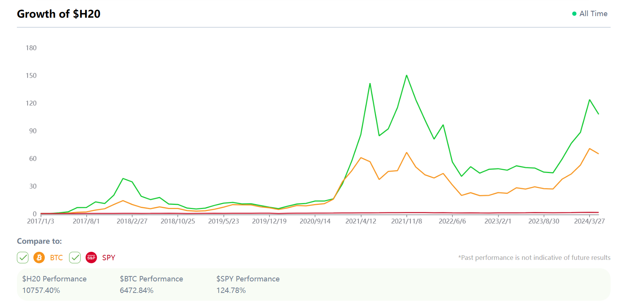Click the $SPY Performance value 124.78%
This screenshot has height=301, width=644.
click(x=231, y=290)
